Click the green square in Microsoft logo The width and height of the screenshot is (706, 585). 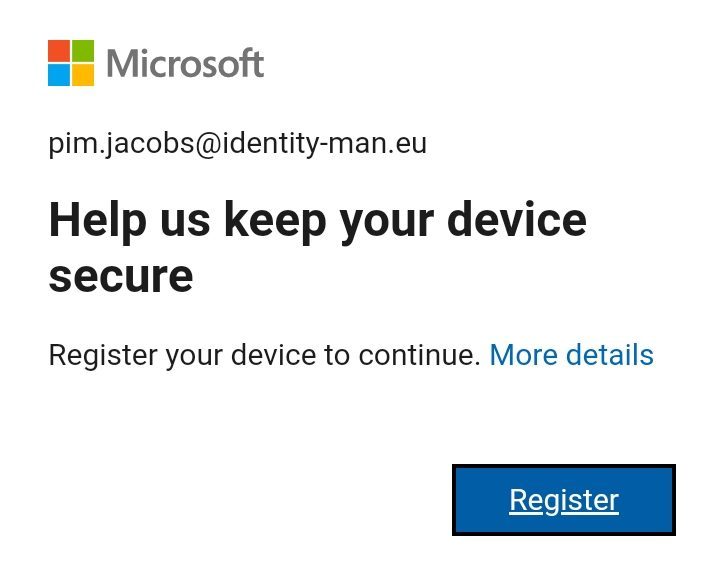tap(83, 51)
